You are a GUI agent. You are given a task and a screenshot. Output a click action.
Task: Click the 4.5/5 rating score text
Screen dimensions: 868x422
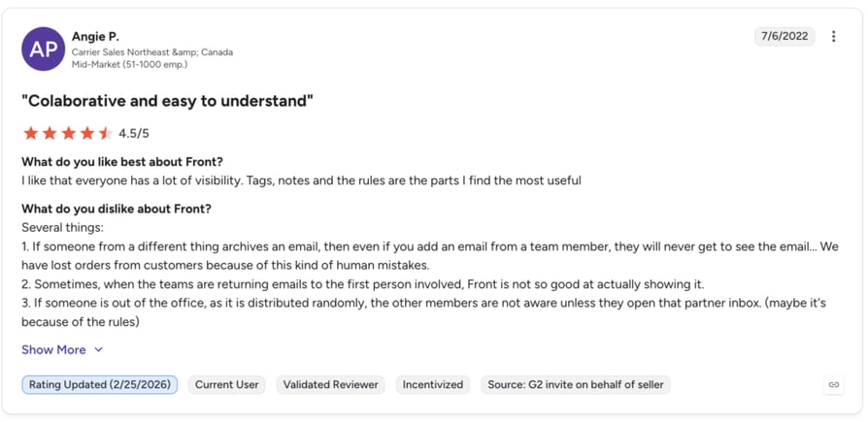click(134, 133)
